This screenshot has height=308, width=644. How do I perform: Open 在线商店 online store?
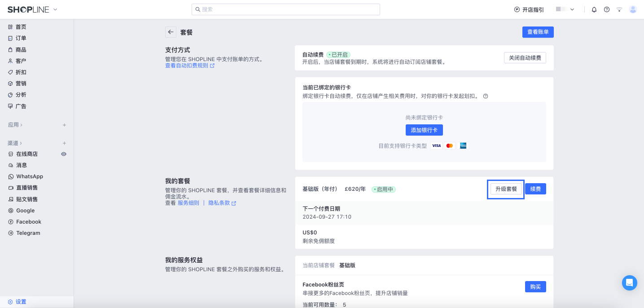27,154
